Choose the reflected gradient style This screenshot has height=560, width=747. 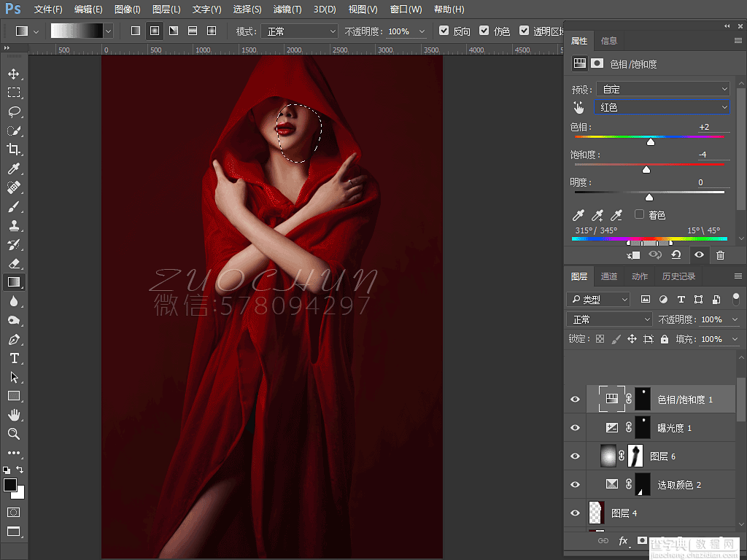pyautogui.click(x=193, y=31)
